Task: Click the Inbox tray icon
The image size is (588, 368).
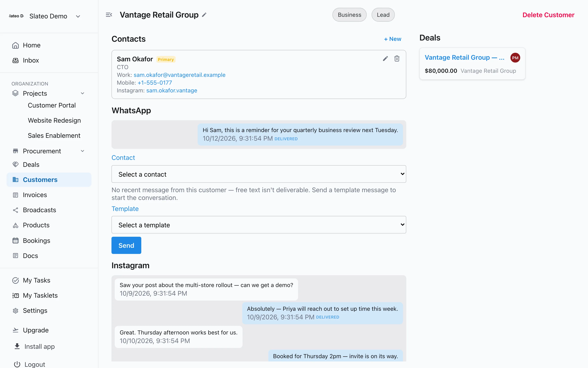Action: tap(16, 60)
